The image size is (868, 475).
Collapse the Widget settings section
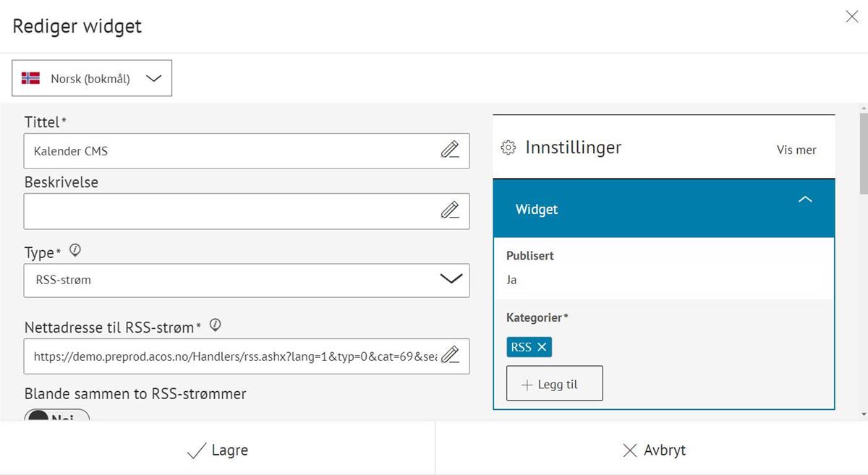(x=804, y=200)
